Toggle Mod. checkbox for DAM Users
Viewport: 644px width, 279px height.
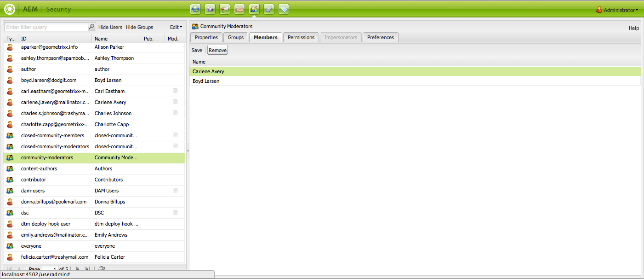[x=175, y=190]
